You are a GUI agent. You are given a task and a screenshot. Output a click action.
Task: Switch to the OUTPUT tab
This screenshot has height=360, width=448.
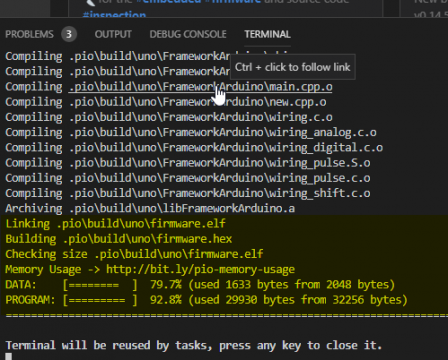113,34
